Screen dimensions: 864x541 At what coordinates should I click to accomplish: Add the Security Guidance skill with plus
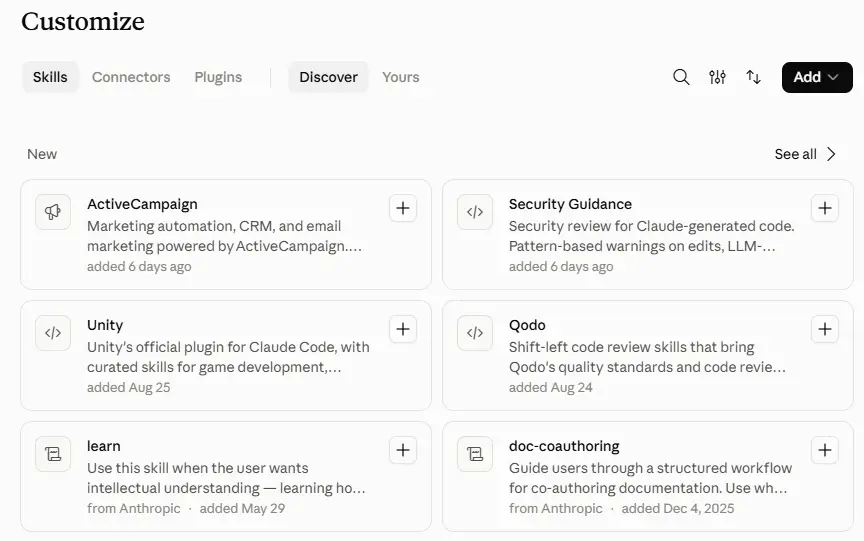[x=825, y=208]
